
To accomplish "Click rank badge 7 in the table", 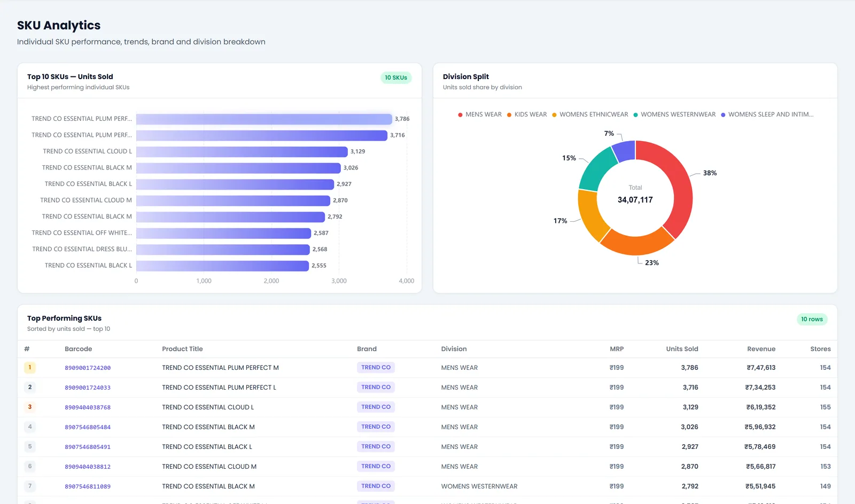I will (30, 486).
